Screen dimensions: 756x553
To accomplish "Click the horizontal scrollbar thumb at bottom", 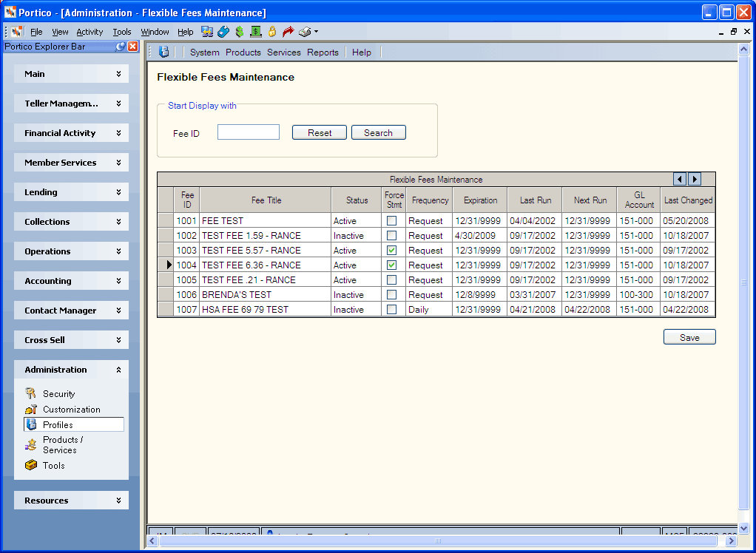I will pos(438,541).
